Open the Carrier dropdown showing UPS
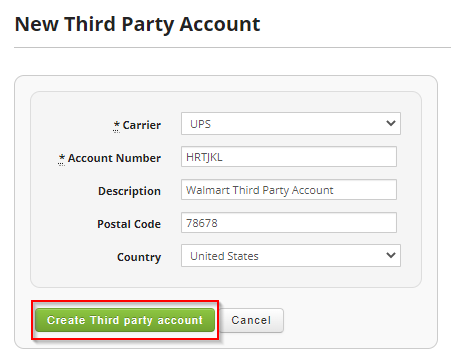Viewport: 451px width, 361px height. 291,124
